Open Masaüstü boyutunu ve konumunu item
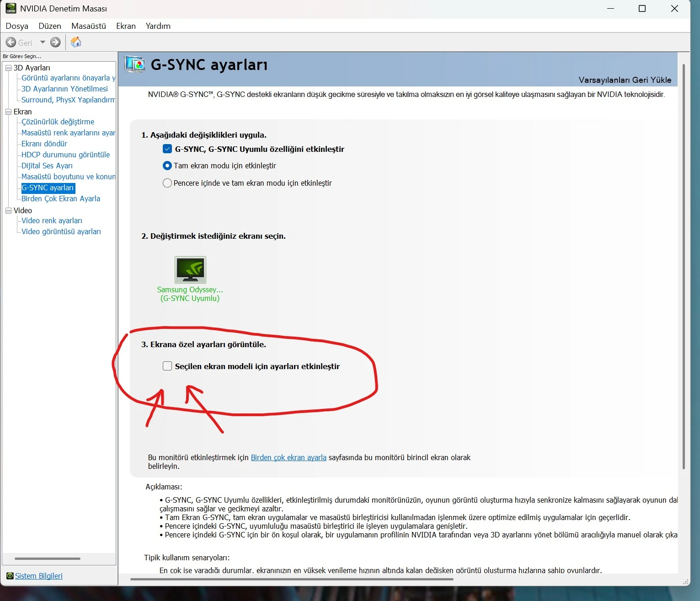 click(x=68, y=177)
